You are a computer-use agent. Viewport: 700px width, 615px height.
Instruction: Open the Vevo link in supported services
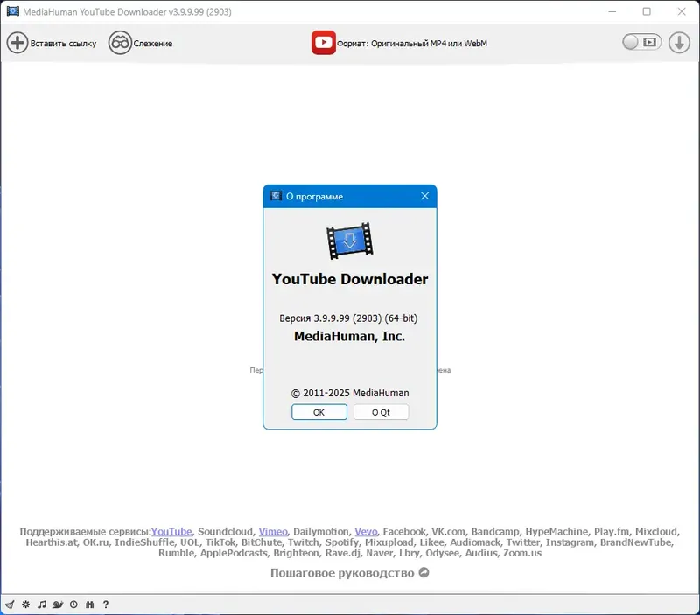point(366,532)
